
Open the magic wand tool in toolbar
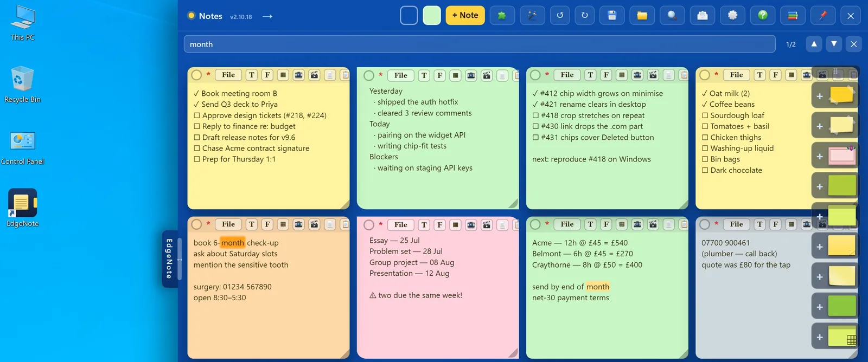[x=532, y=16]
